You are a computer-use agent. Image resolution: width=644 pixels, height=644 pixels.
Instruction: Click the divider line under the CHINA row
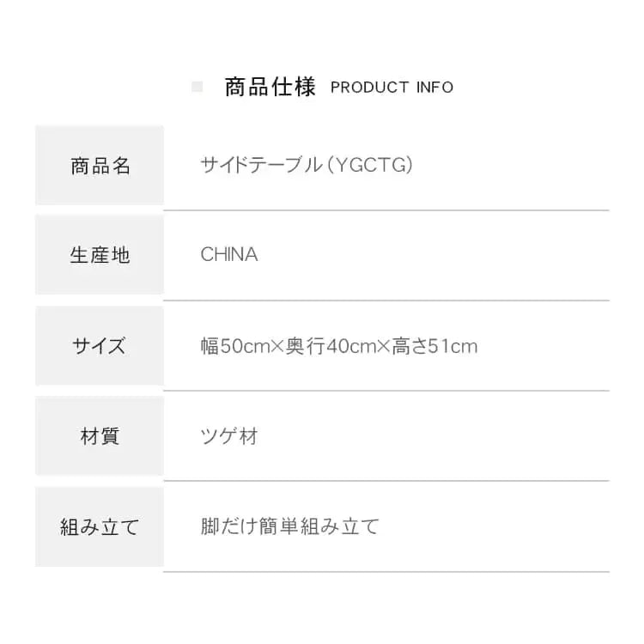coord(386,301)
